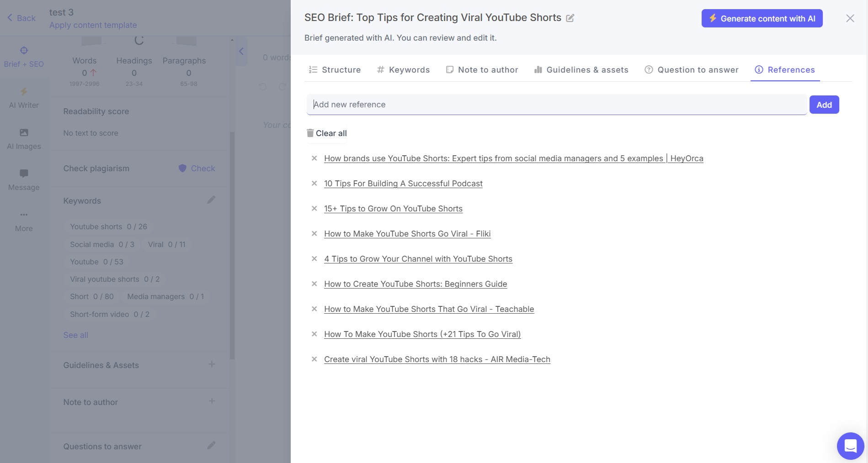Viewport: 868px width, 463px height.
Task: Click Generate content with AI button
Action: [762, 18]
